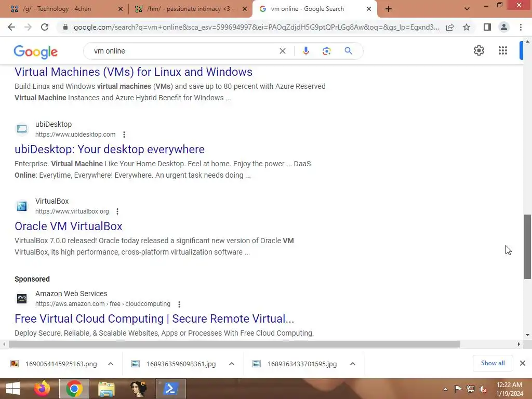Click the Sponsored label
Viewport: 532px width, 399px height.
[x=32, y=279]
